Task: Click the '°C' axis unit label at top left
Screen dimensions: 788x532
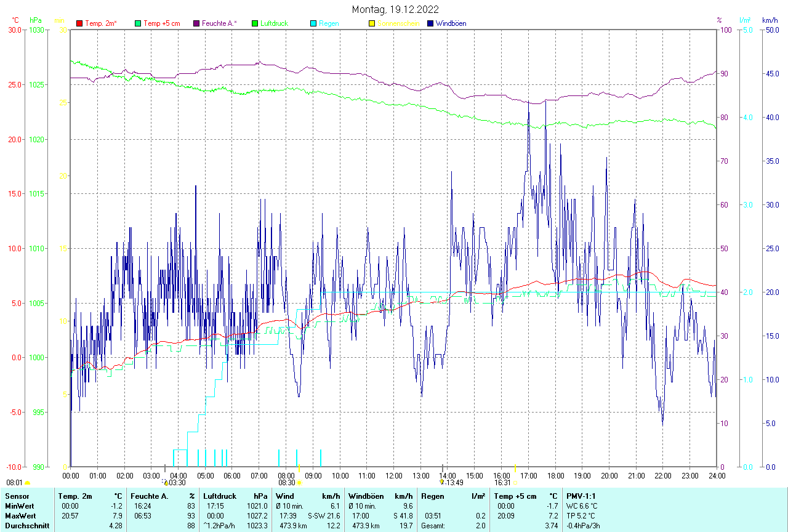Action: (x=16, y=20)
